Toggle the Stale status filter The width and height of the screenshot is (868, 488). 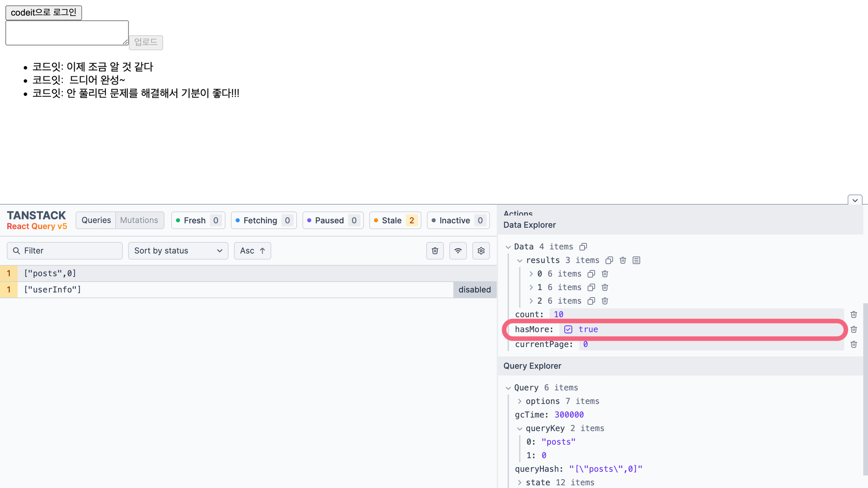pyautogui.click(x=395, y=220)
